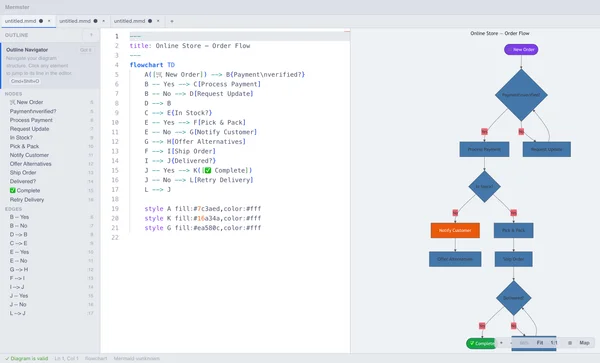600x363 pixels.
Task: Click code line 'G --> H[Offer Alternatives]'
Action: point(195,142)
